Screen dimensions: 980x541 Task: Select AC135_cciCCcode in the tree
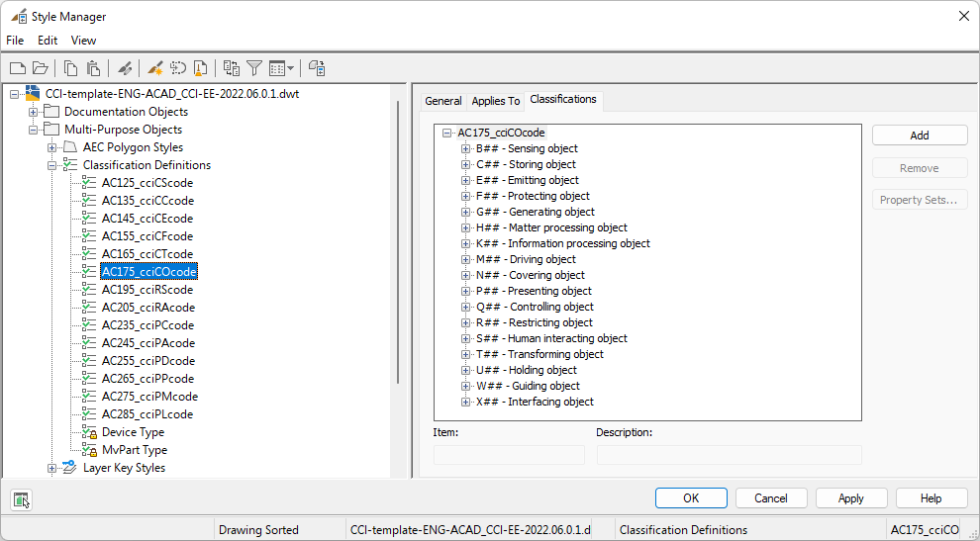tap(148, 201)
